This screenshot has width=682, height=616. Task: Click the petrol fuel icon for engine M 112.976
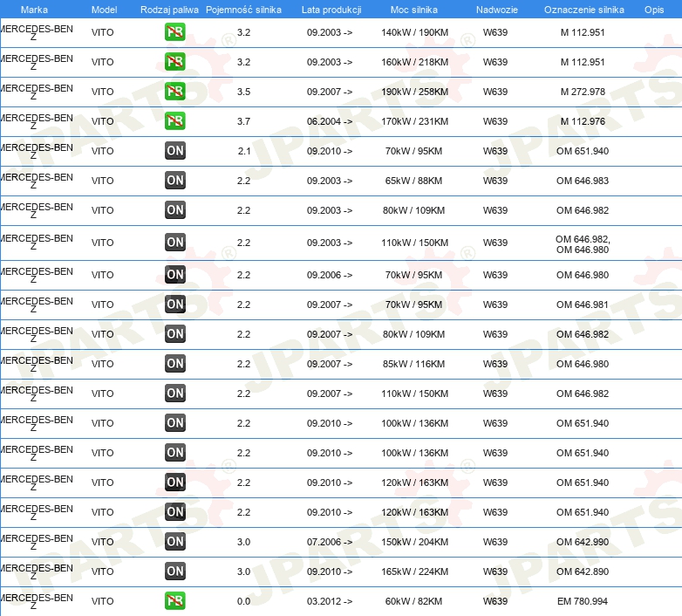(174, 121)
